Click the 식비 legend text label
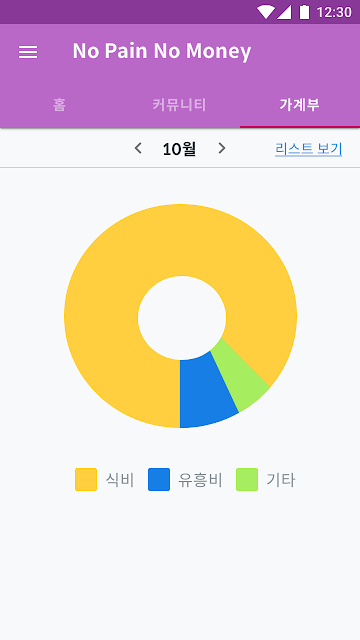Screen dimensions: 360x640 coord(120,480)
